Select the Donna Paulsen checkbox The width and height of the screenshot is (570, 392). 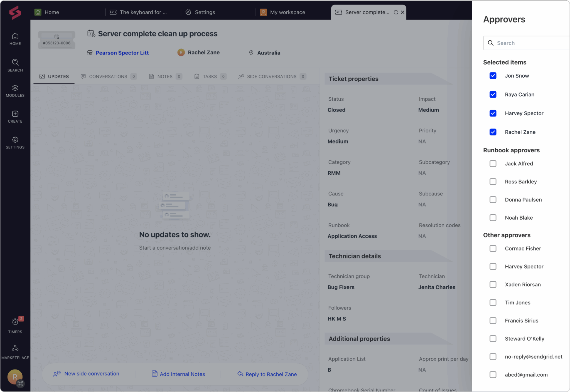[x=493, y=200]
